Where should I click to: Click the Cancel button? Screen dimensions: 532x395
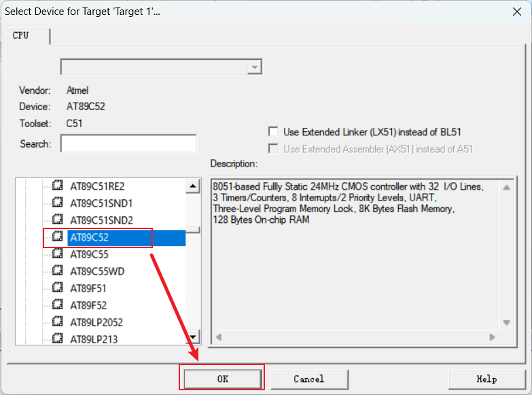(x=309, y=379)
